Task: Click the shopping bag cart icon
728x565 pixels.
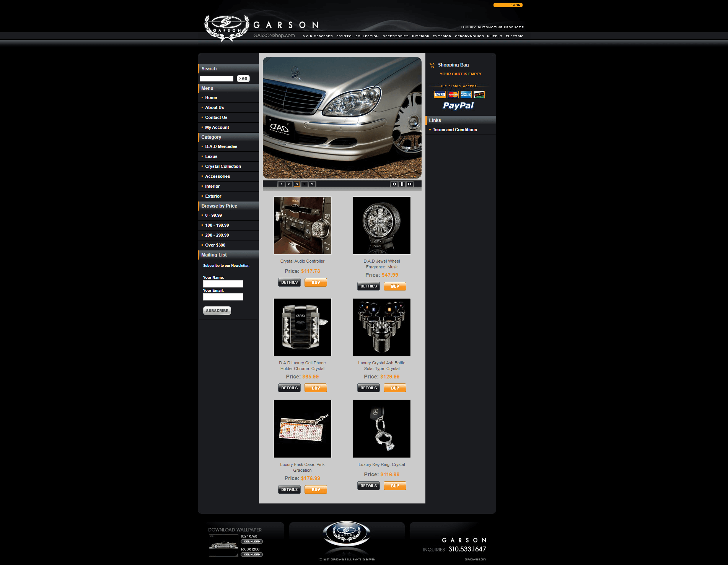Action: coord(432,65)
